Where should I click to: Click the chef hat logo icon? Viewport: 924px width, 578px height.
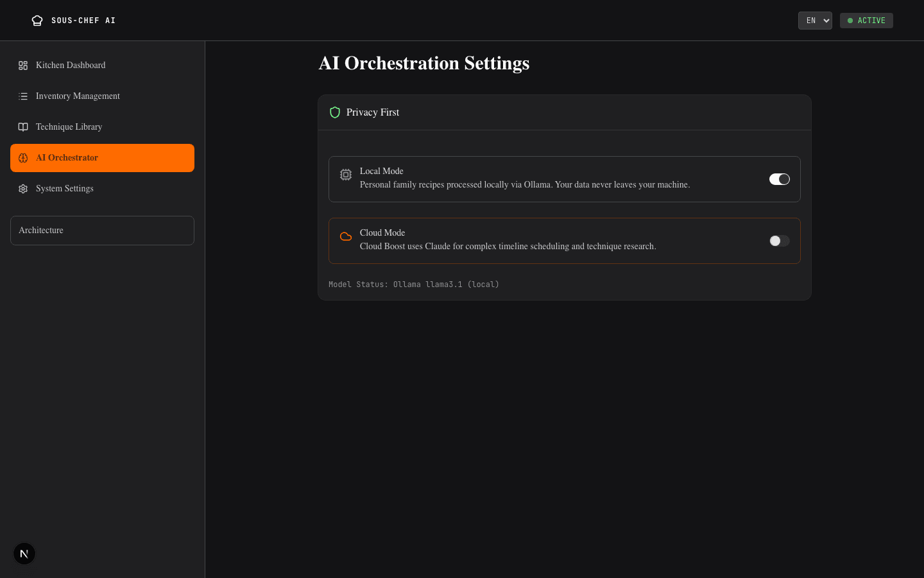click(x=37, y=21)
